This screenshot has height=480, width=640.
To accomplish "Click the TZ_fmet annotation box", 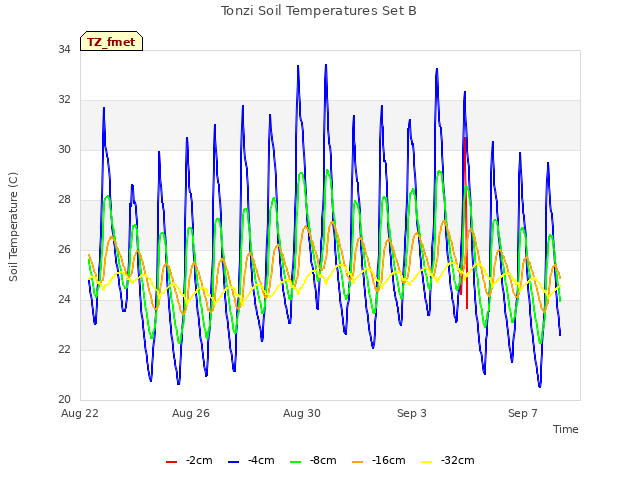I will (111, 41).
